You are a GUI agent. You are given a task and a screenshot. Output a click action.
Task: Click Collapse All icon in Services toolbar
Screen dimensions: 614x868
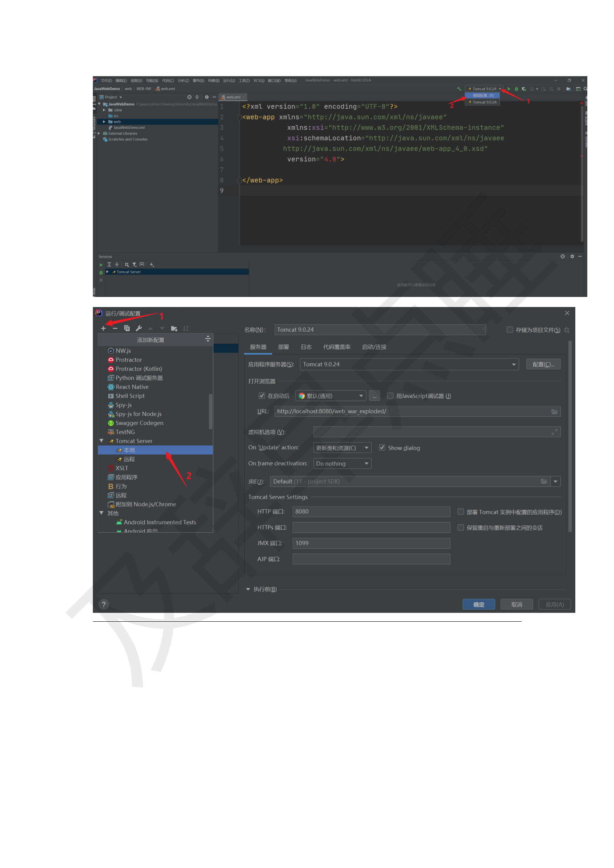point(117,264)
